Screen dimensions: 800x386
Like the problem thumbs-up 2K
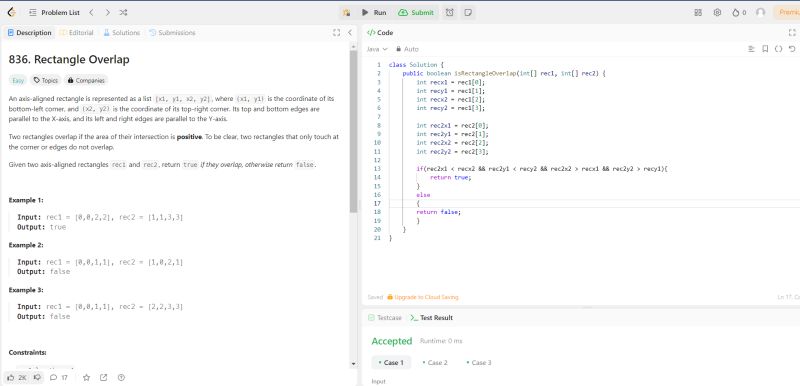pos(17,378)
